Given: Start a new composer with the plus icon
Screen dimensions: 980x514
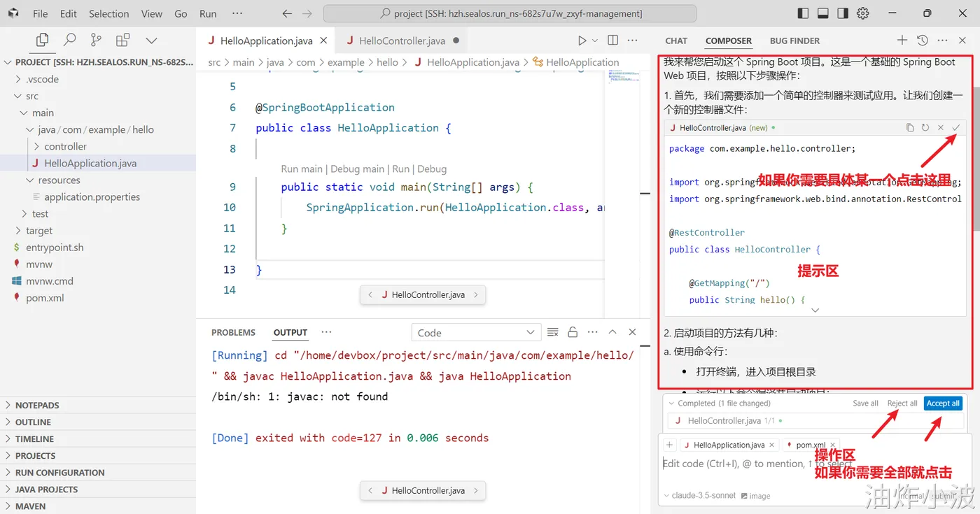Looking at the screenshot, I should coord(902,41).
